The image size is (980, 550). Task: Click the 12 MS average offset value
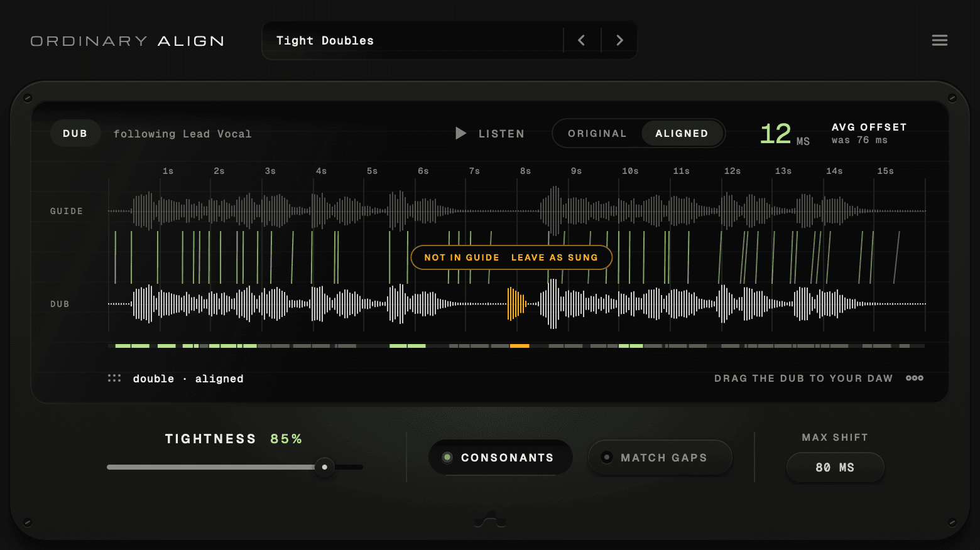[x=785, y=134]
